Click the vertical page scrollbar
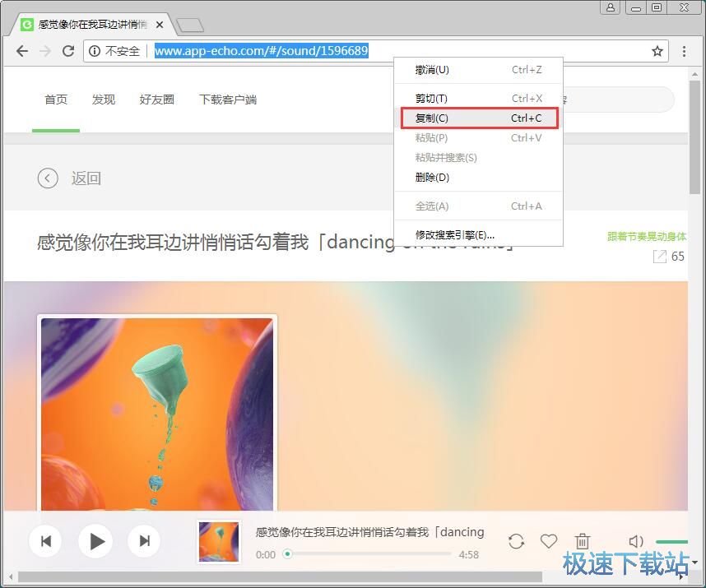The height and width of the screenshot is (588, 706). (x=694, y=137)
